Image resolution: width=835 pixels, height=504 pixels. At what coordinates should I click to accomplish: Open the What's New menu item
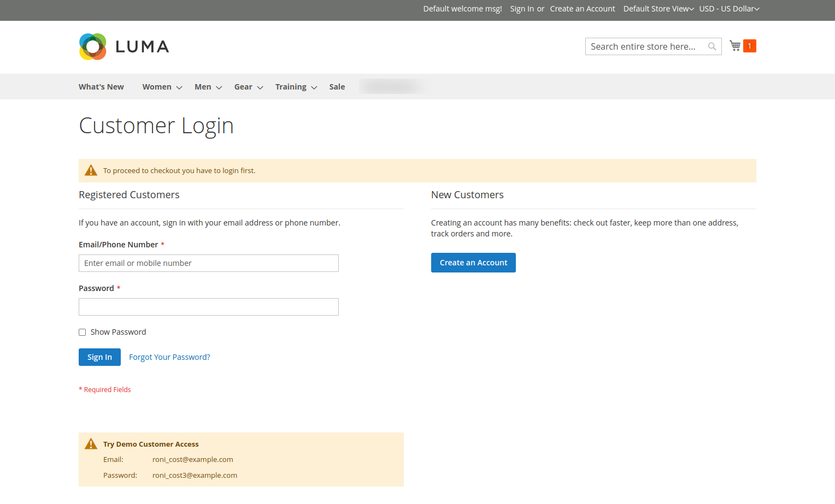click(x=101, y=87)
